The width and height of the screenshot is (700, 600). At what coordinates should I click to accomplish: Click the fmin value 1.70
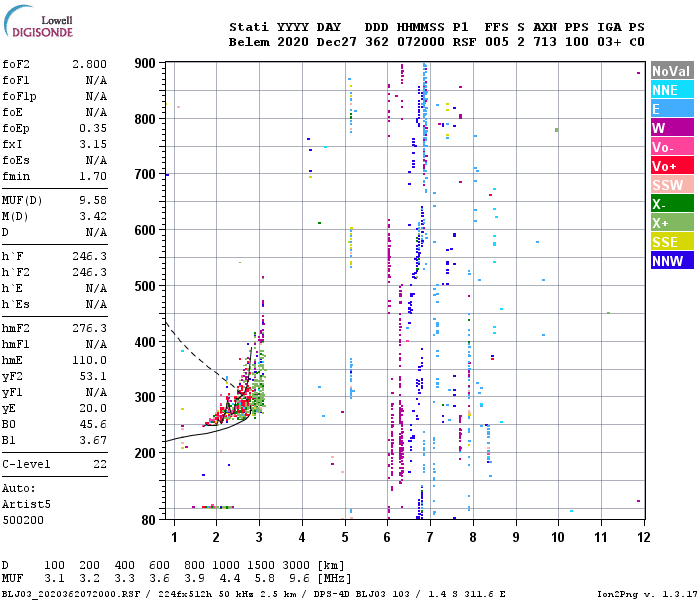point(93,176)
